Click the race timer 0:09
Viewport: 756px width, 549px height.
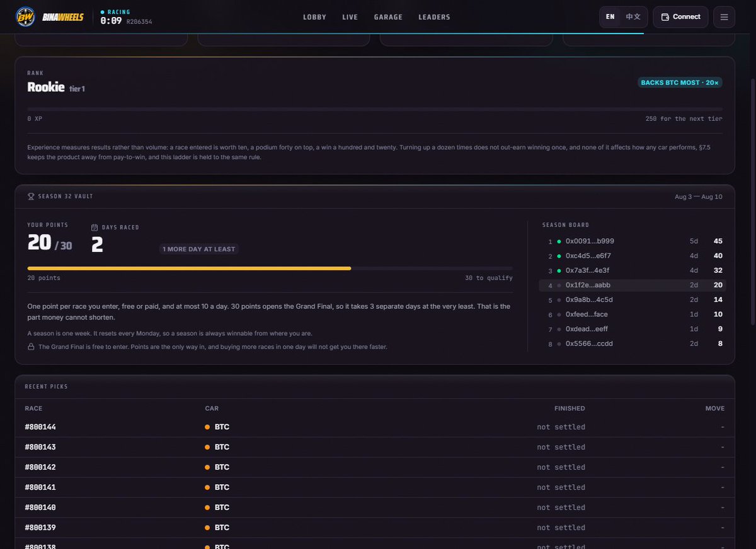click(111, 21)
